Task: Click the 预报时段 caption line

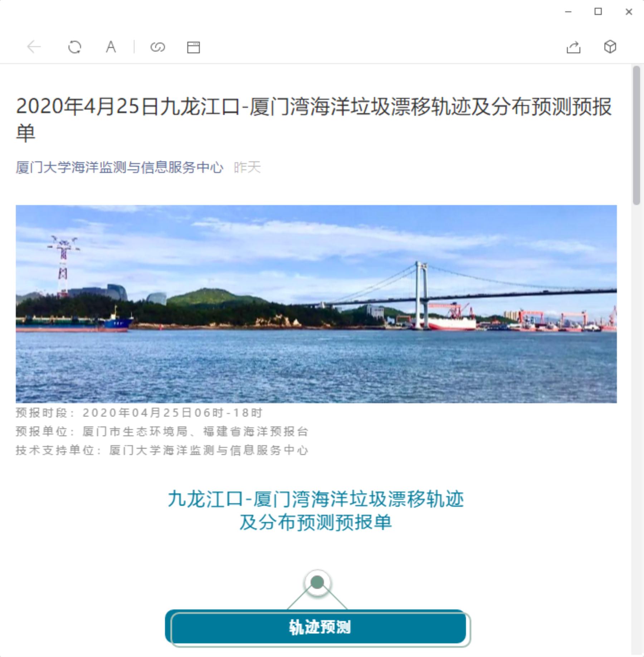Action: [x=140, y=413]
